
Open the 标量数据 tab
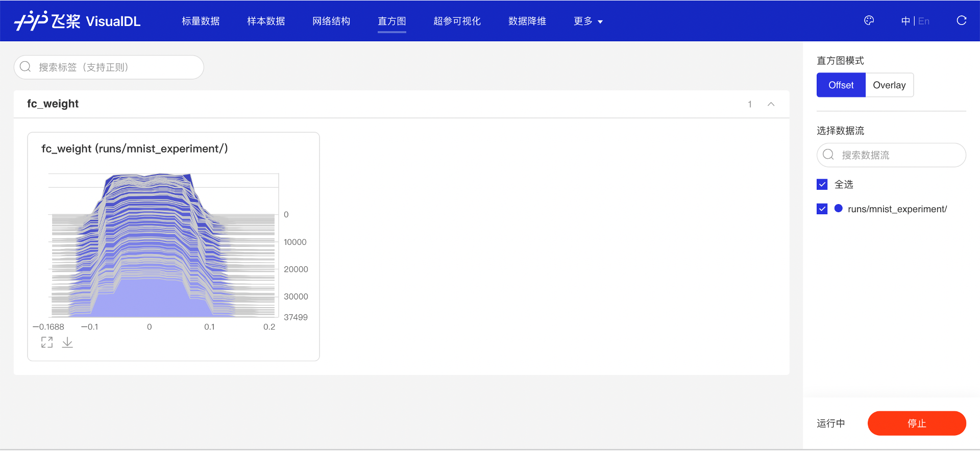(201, 21)
